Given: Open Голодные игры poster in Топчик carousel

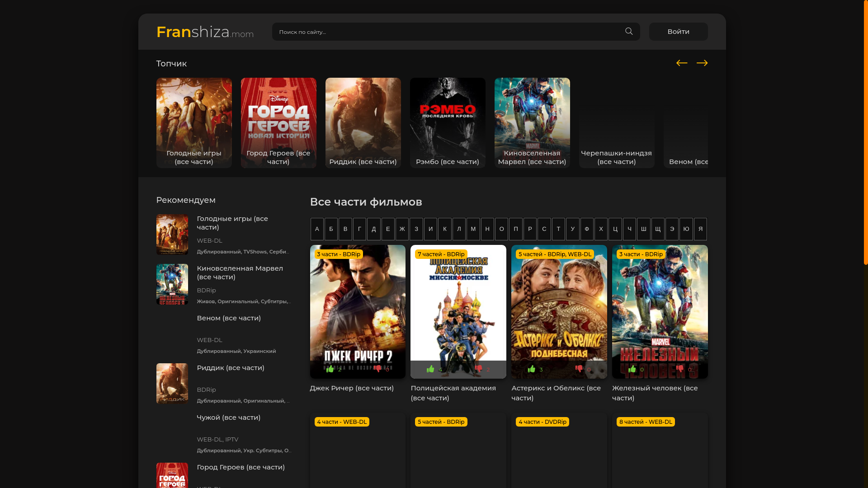Looking at the screenshot, I should (194, 123).
